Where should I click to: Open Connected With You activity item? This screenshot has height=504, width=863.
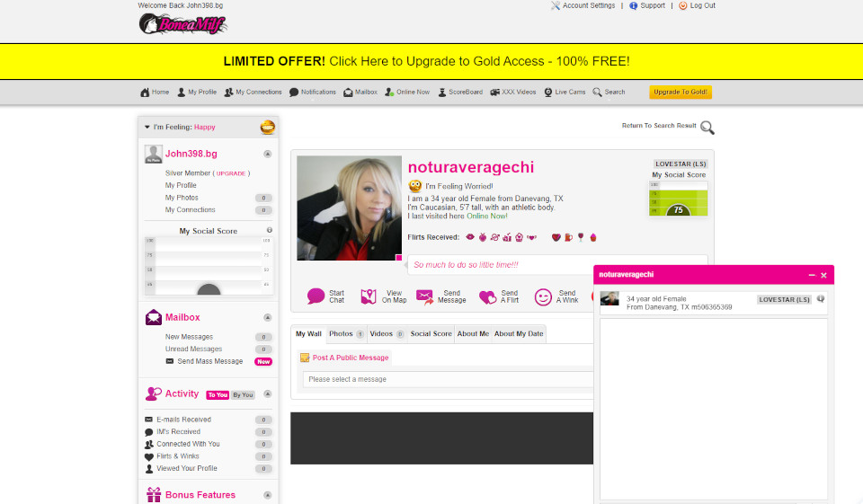coord(188,444)
